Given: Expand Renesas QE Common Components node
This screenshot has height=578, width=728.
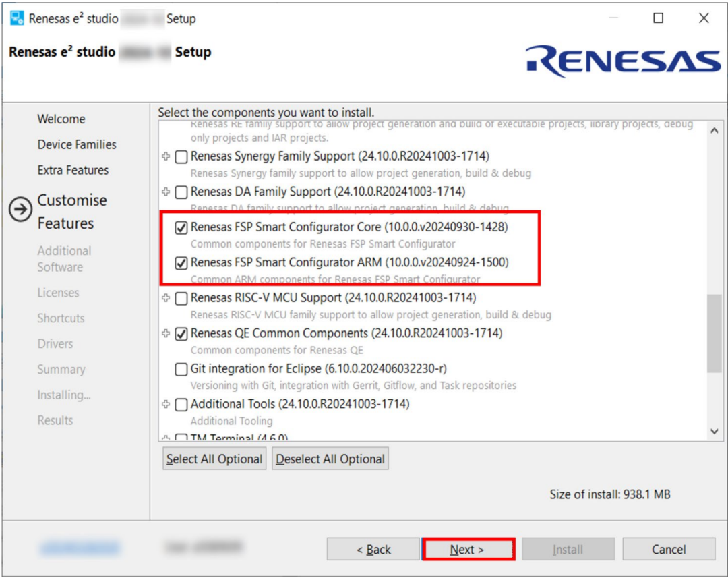Looking at the screenshot, I should click(x=166, y=333).
